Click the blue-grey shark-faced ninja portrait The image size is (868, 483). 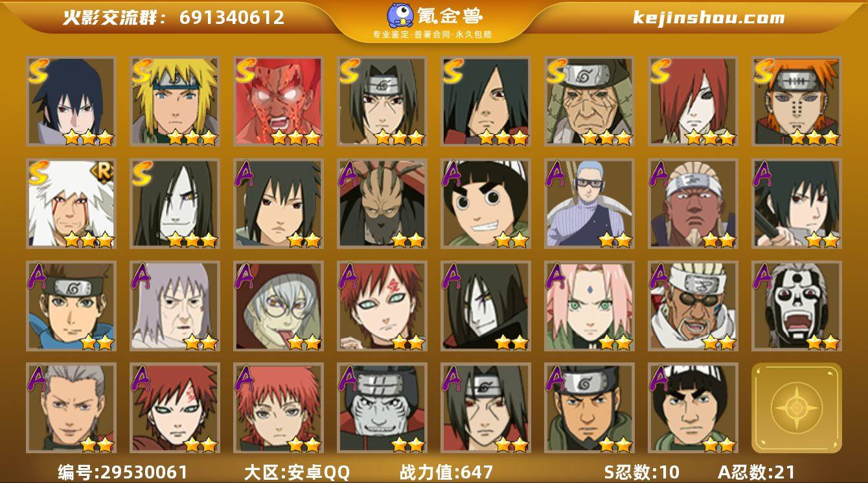click(x=382, y=408)
